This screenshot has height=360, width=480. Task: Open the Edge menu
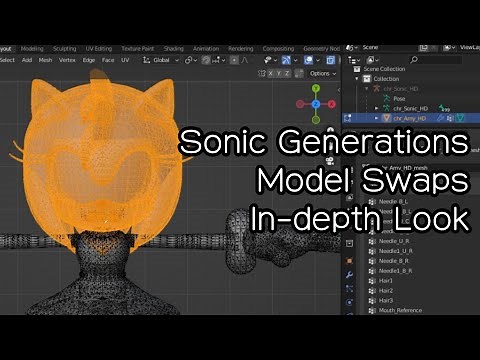point(89,60)
